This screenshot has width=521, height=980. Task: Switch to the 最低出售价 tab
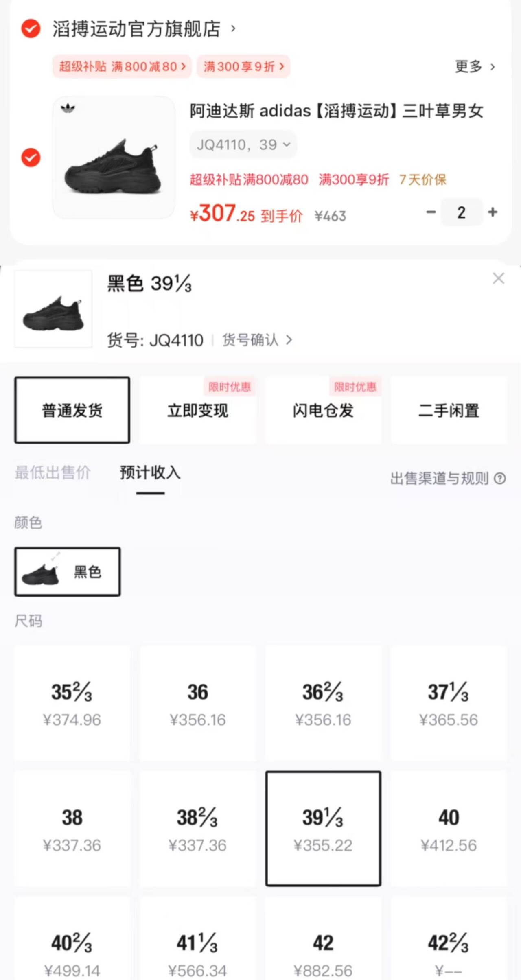click(x=53, y=472)
